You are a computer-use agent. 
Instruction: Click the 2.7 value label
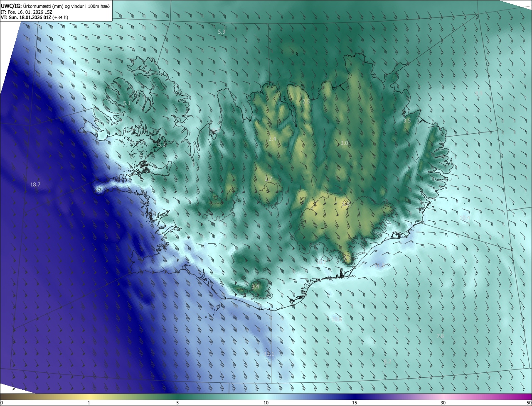point(269,179)
